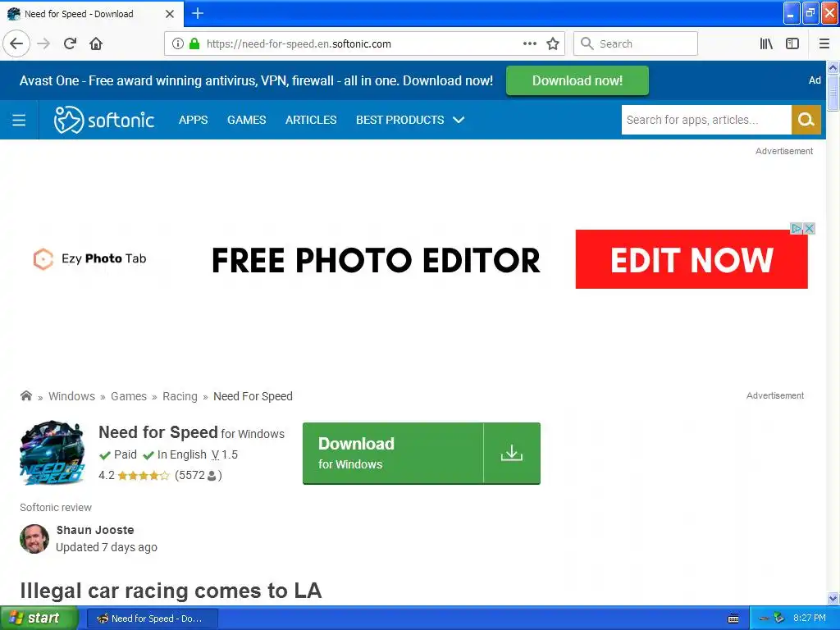Image resolution: width=840 pixels, height=630 pixels.
Task: Open the Games breadcrumb link
Action: pos(129,396)
